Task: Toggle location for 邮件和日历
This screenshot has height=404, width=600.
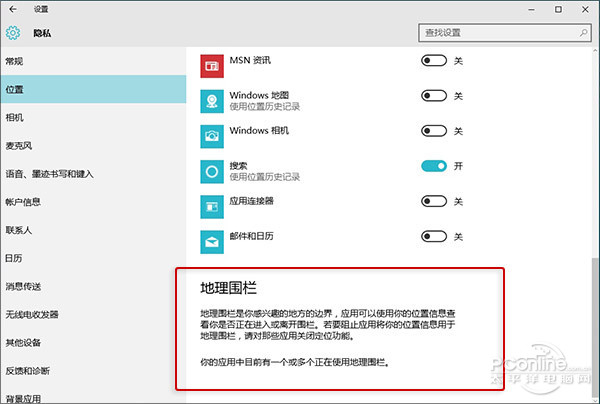Action: [x=434, y=236]
